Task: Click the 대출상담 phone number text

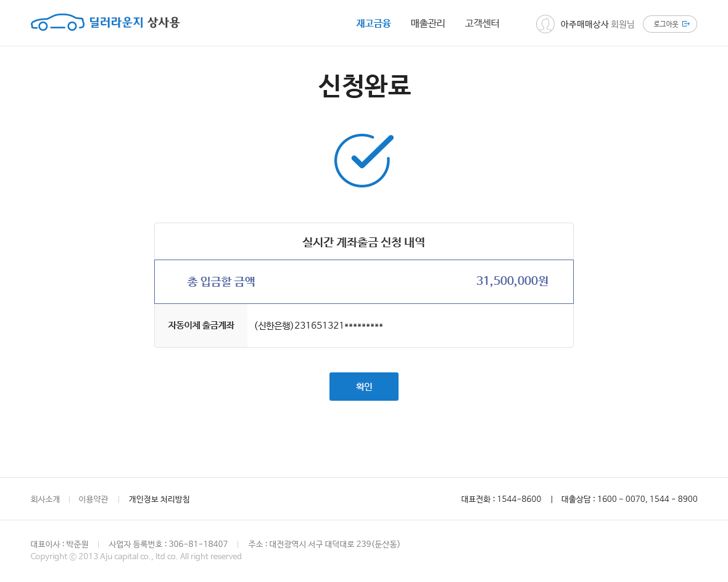Action: pos(629,499)
